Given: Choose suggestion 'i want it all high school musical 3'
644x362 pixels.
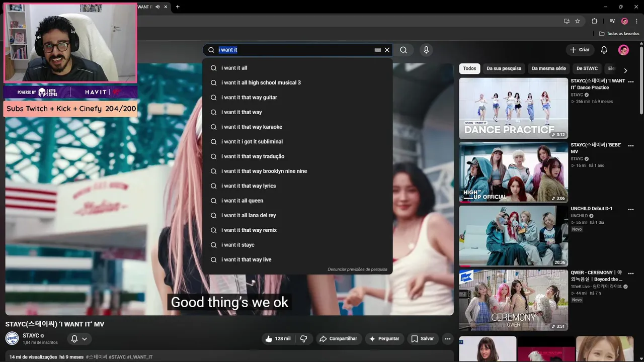Looking at the screenshot, I should (x=297, y=82).
